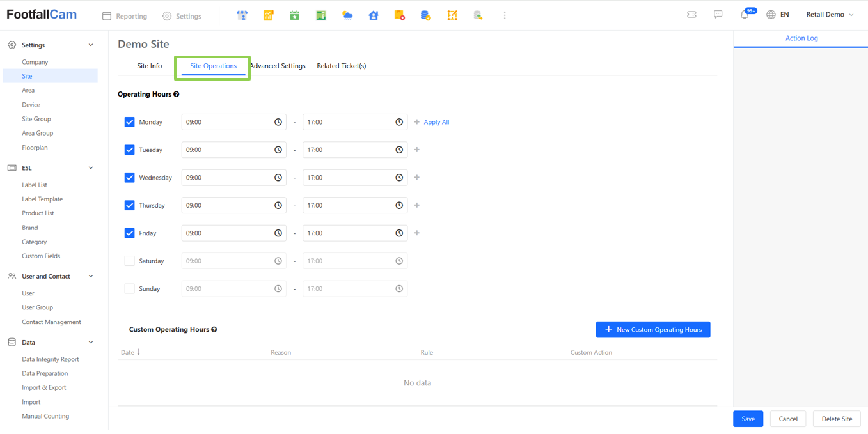Open the Site Info tab
The image size is (868, 434).
coord(150,66)
